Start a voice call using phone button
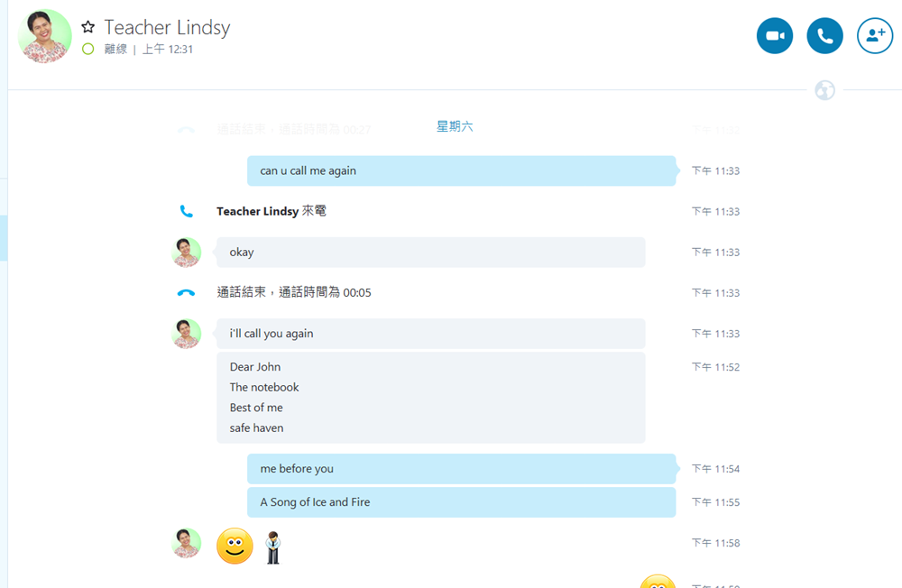Viewport: 902px width, 588px height. pyautogui.click(x=824, y=36)
